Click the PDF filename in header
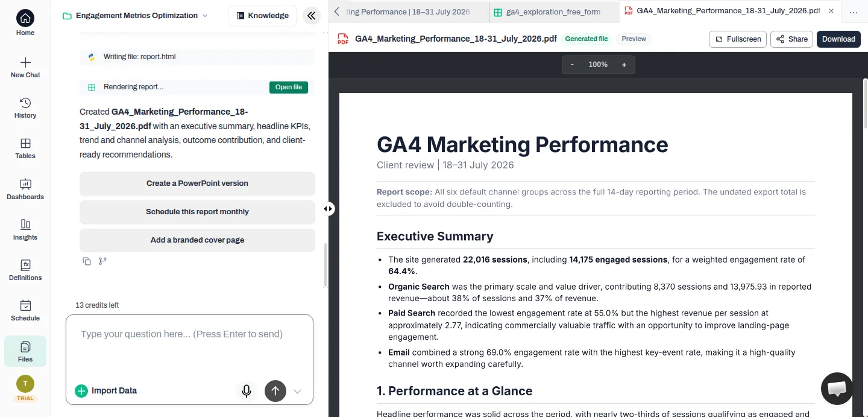This screenshot has width=868, height=417. tap(456, 39)
